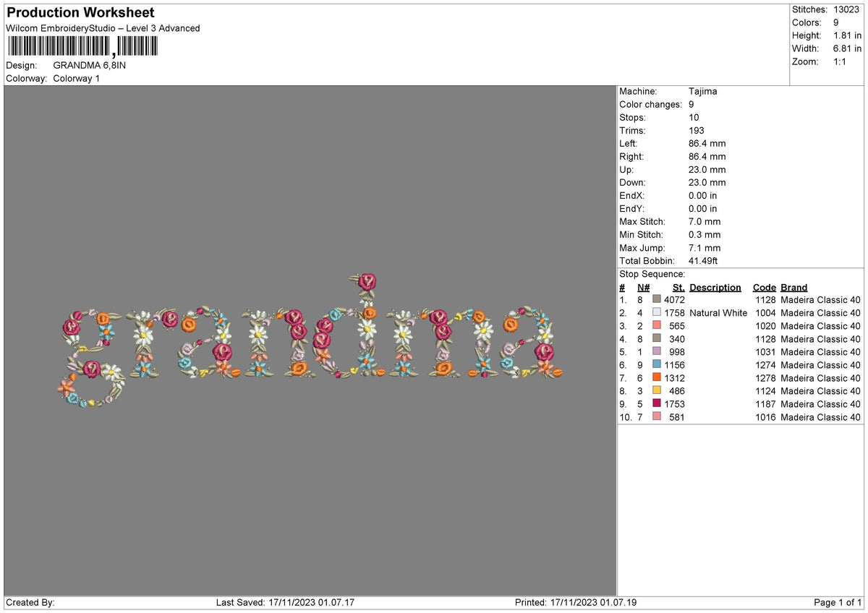The height and width of the screenshot is (613, 868).
Task: Click the Code column header
Action: [764, 288]
